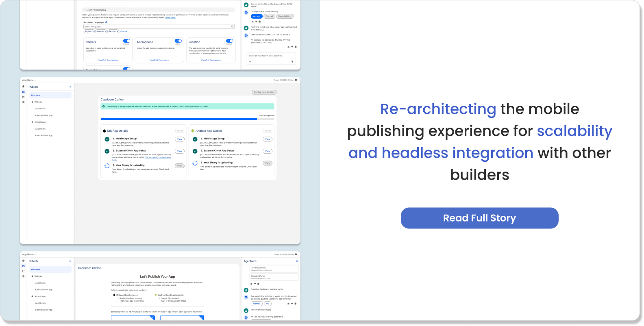Click Read Full Story button
Viewport: 644px width, 326px height.
480,218
